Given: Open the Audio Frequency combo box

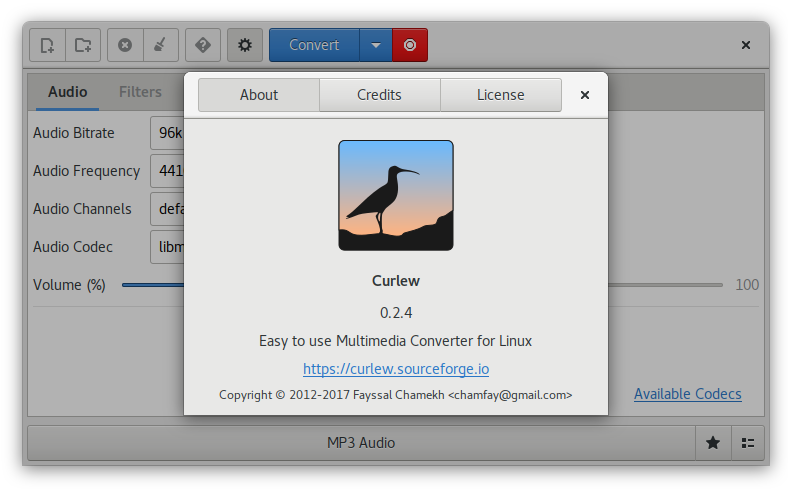Looking at the screenshot, I should (x=167, y=171).
